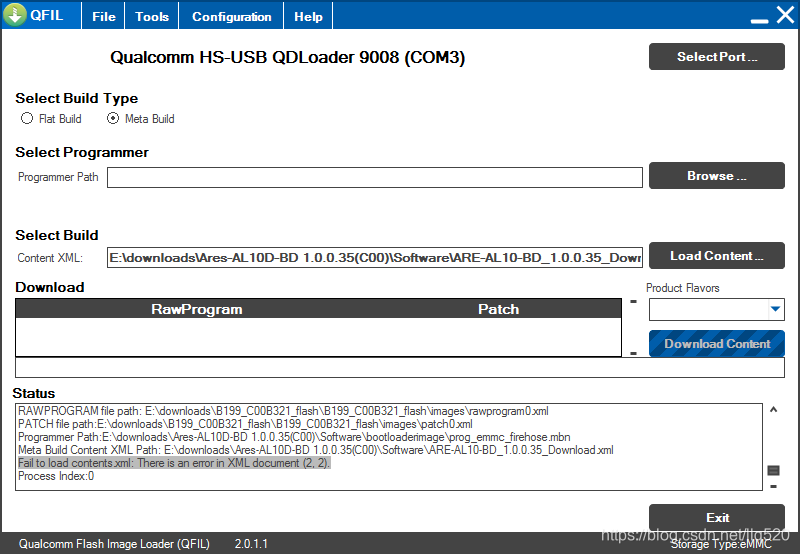The height and width of the screenshot is (554, 800).
Task: Open the Tools menu
Action: point(152,16)
